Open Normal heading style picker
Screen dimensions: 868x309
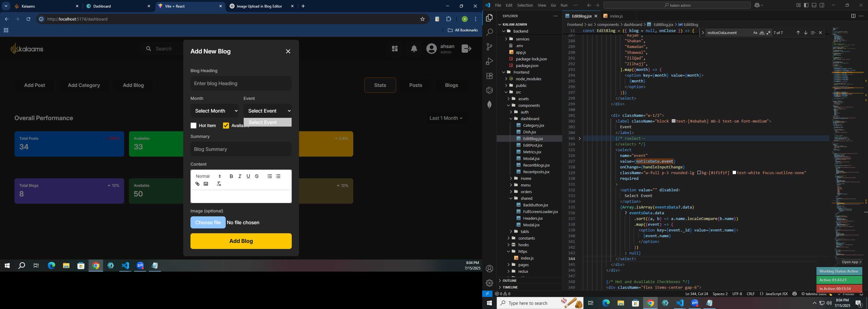point(208,176)
